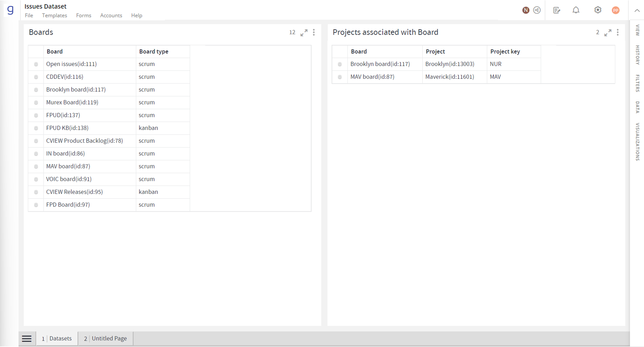
Task: Open the Accounts menu
Action: tap(111, 16)
